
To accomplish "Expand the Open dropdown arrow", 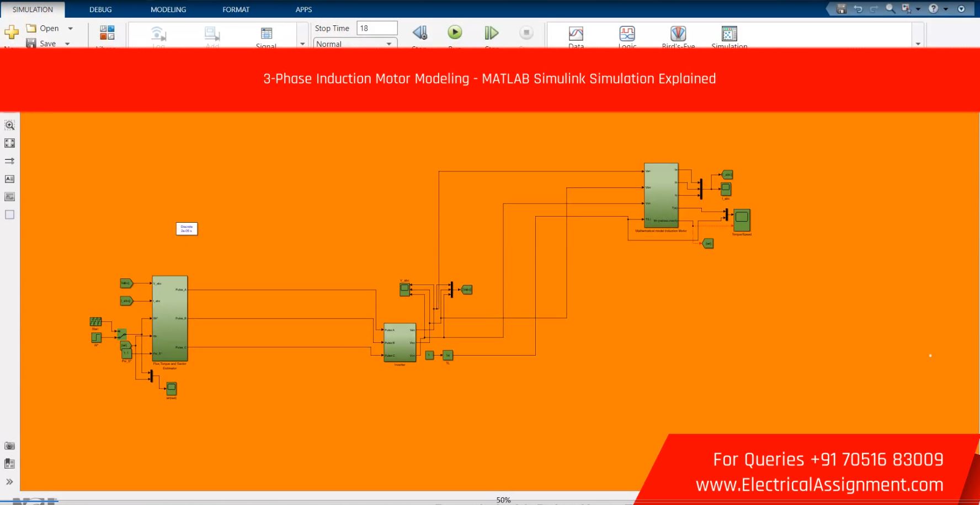I will click(x=70, y=28).
